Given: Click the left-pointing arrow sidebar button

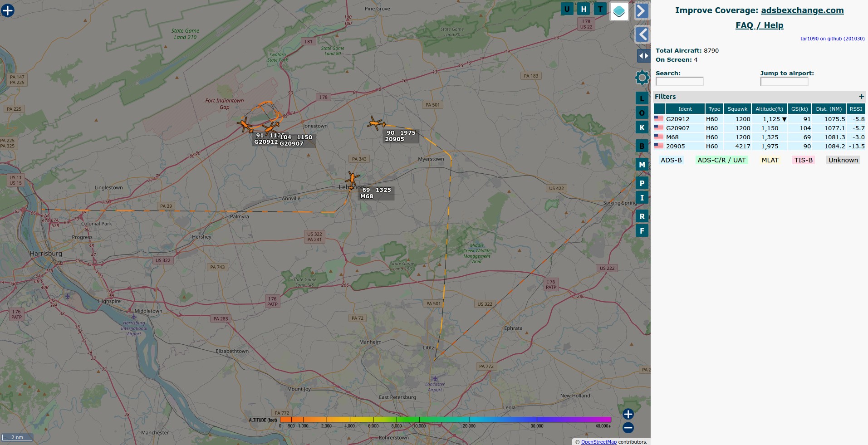Looking at the screenshot, I should pyautogui.click(x=642, y=34).
